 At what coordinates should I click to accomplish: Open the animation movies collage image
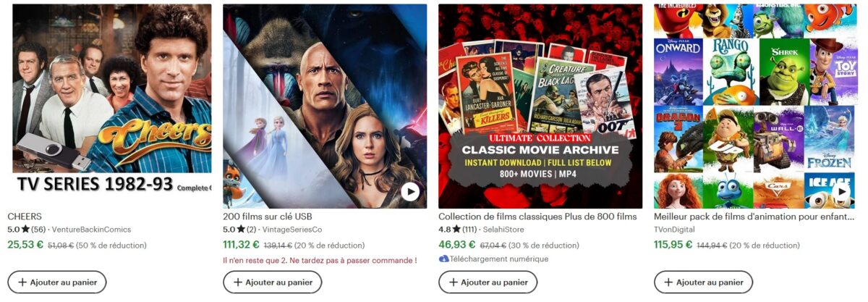(x=754, y=106)
